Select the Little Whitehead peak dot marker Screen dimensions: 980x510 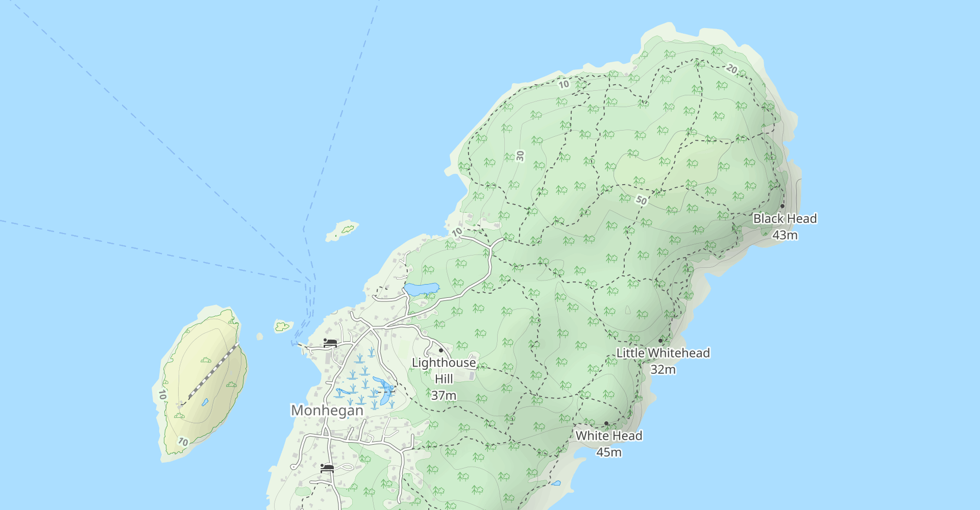(x=660, y=341)
